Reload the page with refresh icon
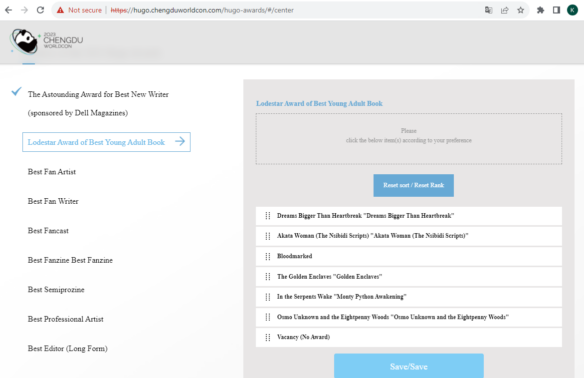The width and height of the screenshot is (584, 378). (40, 10)
